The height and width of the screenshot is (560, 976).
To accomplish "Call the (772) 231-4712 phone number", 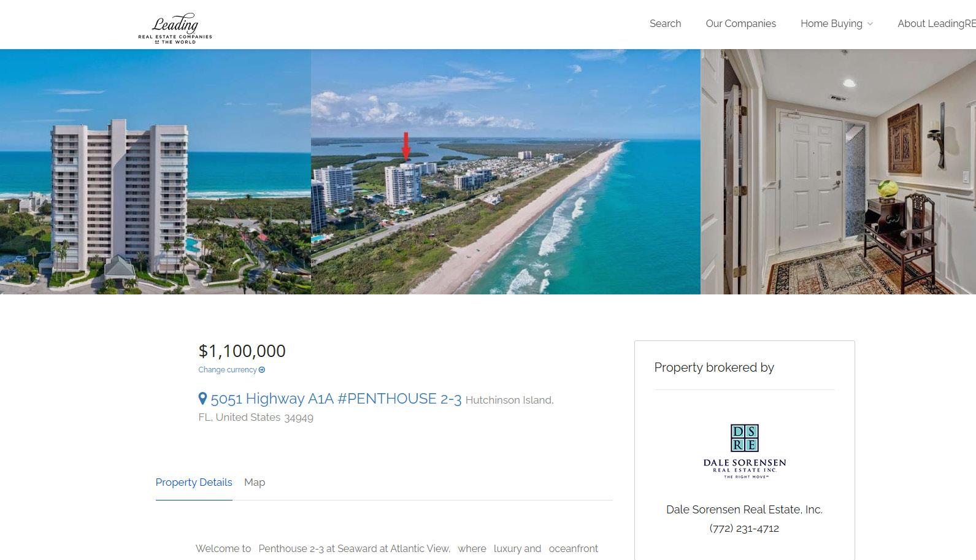I will 744,528.
